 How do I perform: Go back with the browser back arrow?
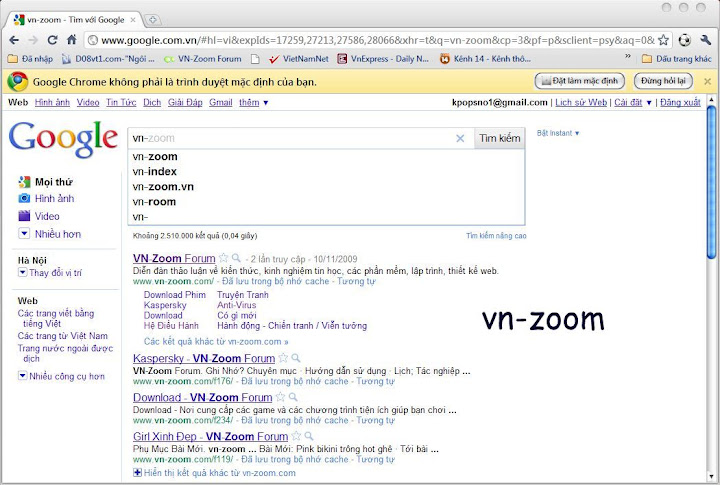pyautogui.click(x=14, y=40)
